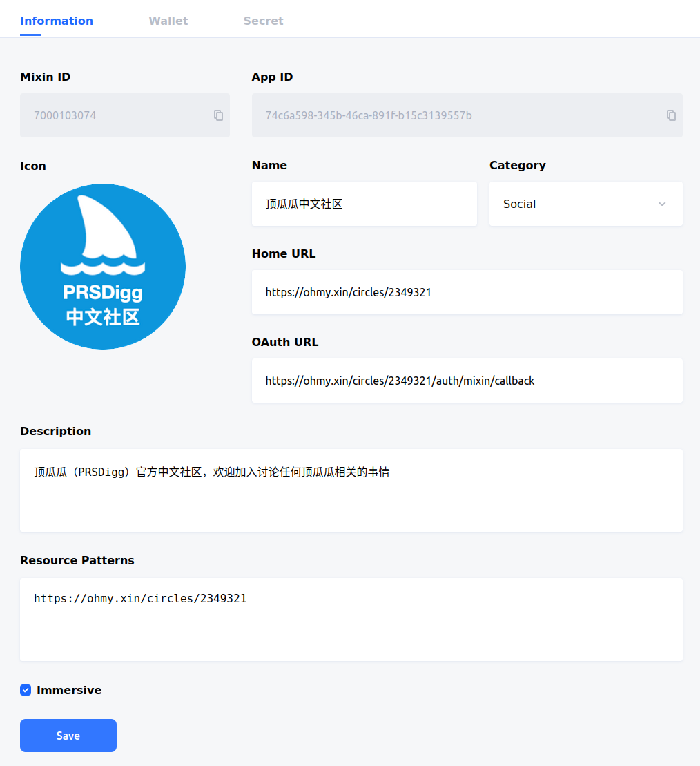Image resolution: width=700 pixels, height=766 pixels.
Task: Switch to the Wallet tab
Action: (x=168, y=21)
